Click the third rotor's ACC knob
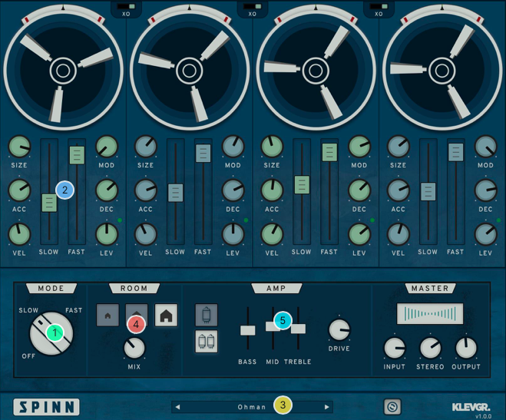This screenshot has height=420, width=506. pos(272,190)
